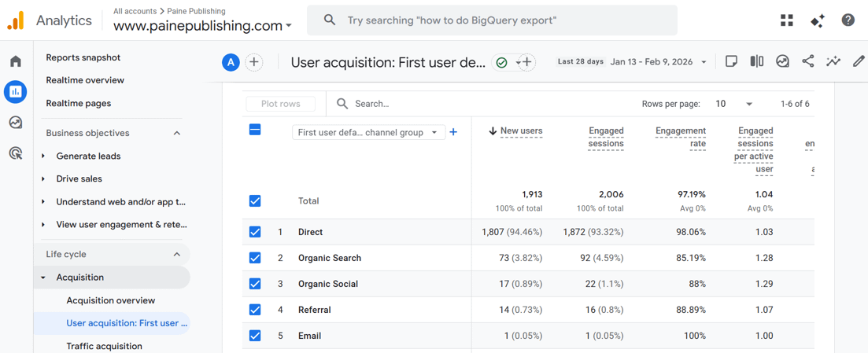
Task: Collapse the Business objectives section
Action: coord(177,133)
